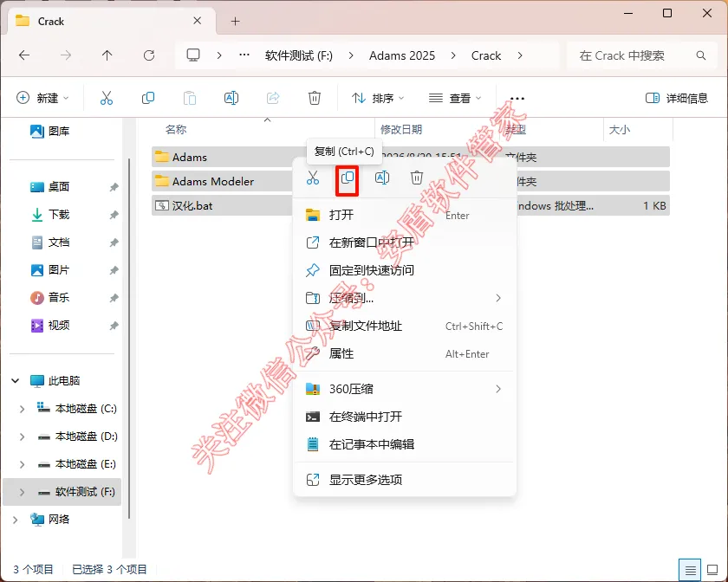The height and width of the screenshot is (582, 728).
Task: Expand 软件测试 (F:) node
Action: pyautogui.click(x=22, y=492)
